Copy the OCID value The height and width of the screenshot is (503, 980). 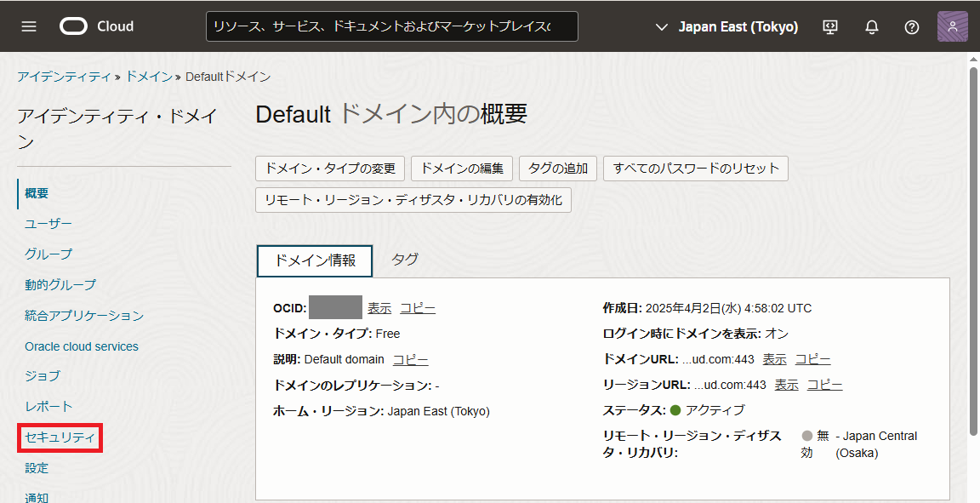tap(418, 308)
